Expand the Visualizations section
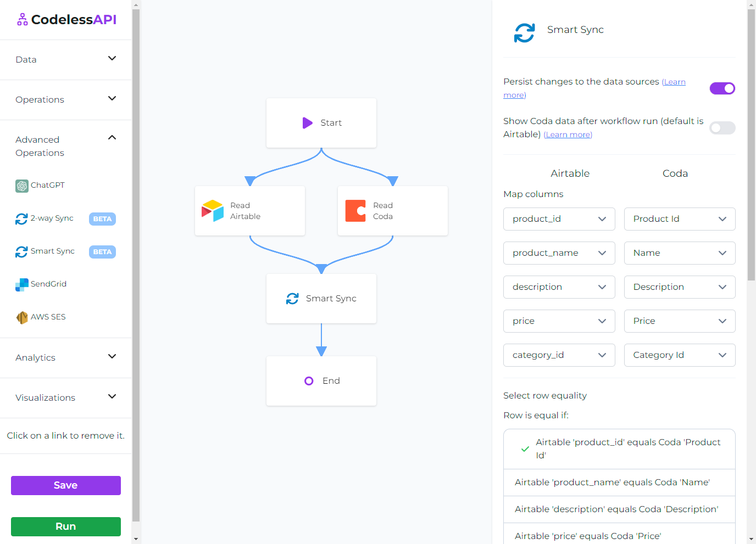 [66, 398]
